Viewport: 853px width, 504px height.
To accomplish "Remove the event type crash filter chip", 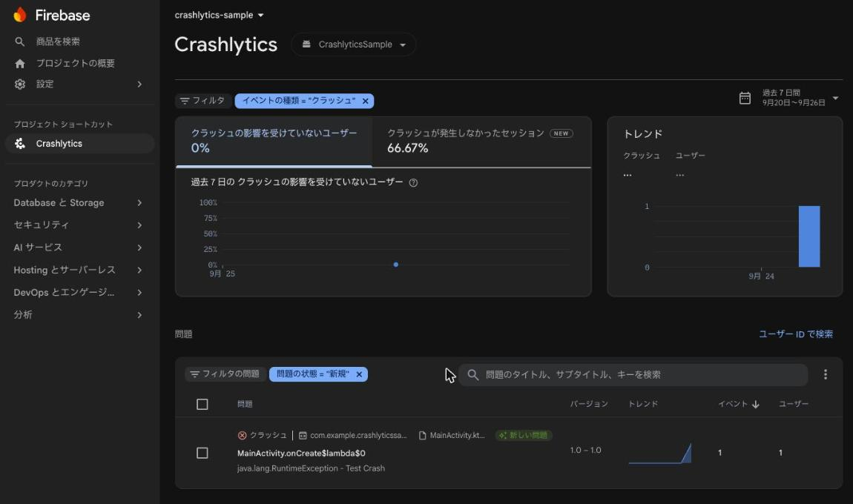I will (x=366, y=101).
